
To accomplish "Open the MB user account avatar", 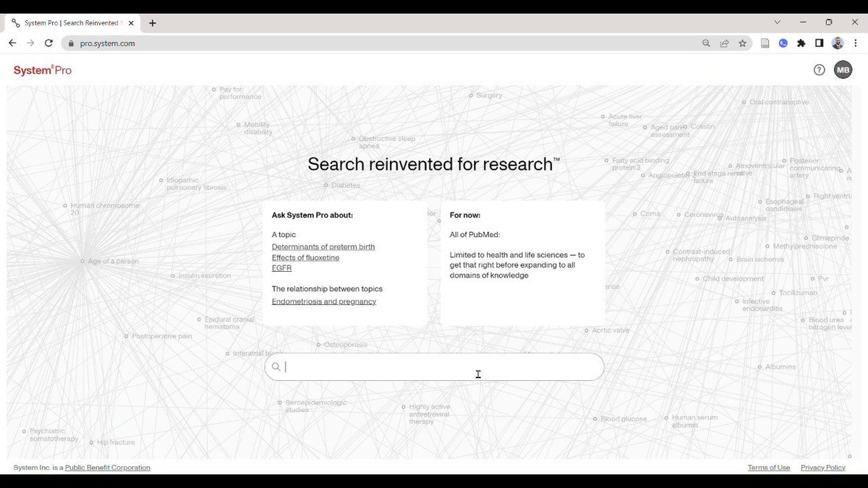I will (843, 70).
